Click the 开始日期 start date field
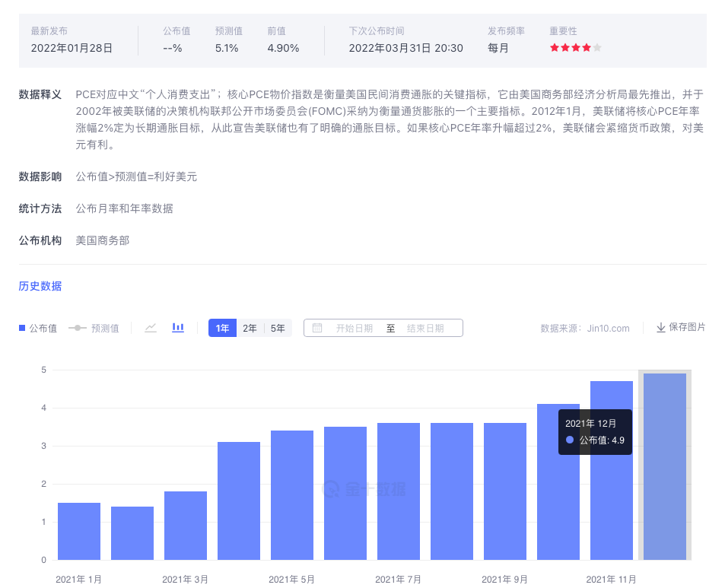The height and width of the screenshot is (588, 725). pos(355,328)
